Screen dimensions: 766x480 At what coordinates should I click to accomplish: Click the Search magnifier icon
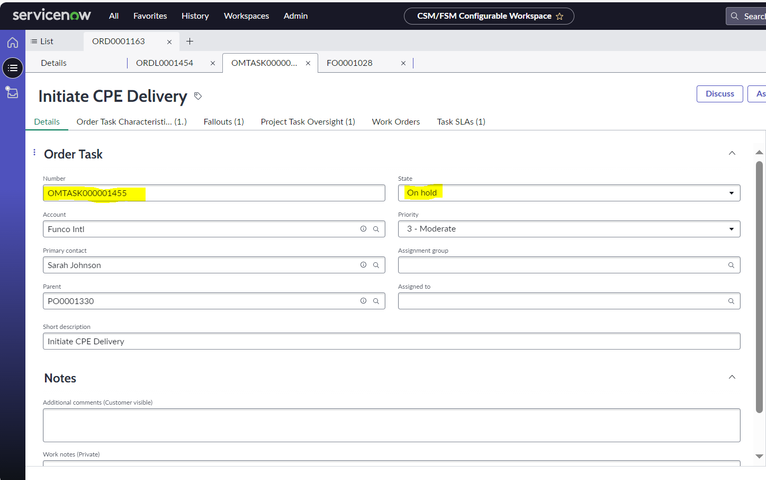pos(734,16)
